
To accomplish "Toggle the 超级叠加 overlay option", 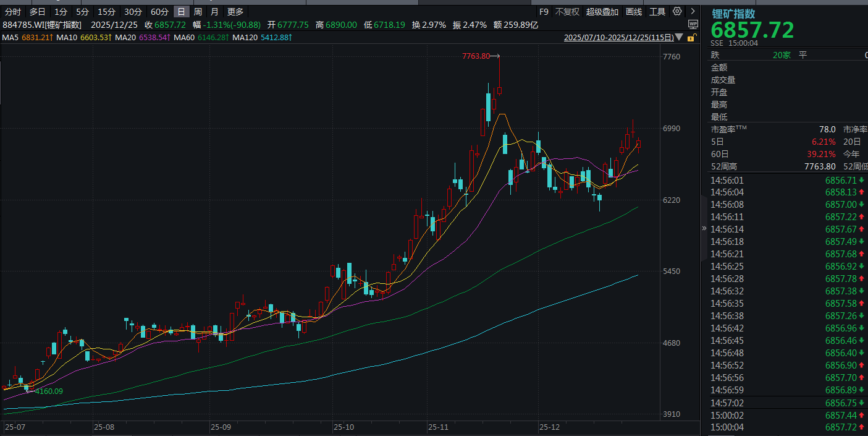I will (602, 12).
